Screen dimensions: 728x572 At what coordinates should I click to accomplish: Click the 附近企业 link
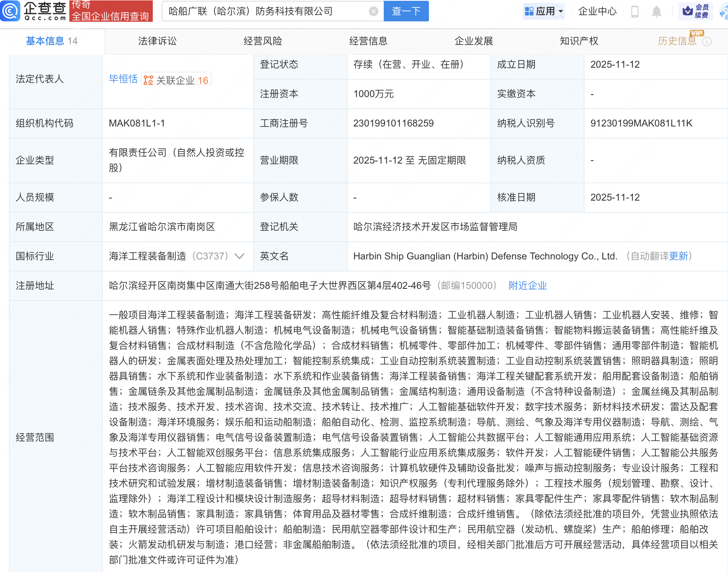click(x=527, y=286)
